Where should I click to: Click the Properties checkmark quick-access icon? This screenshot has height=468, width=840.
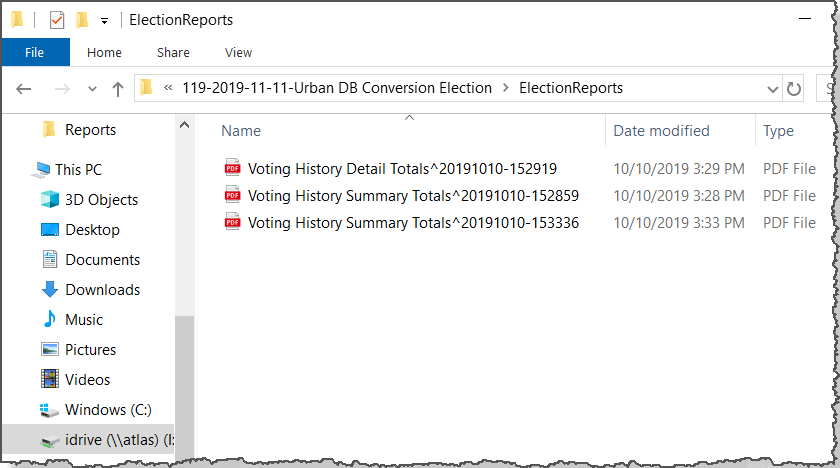[x=57, y=20]
